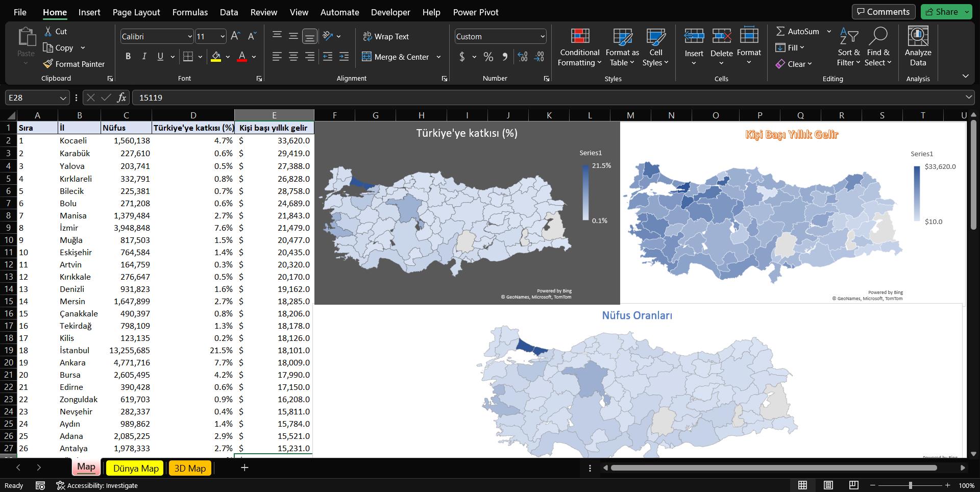
Task: Open Conditional Formatting in Styles group
Action: click(x=579, y=47)
